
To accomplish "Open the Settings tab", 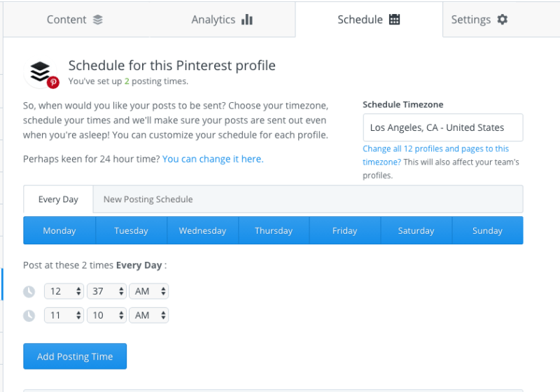I will (x=479, y=20).
